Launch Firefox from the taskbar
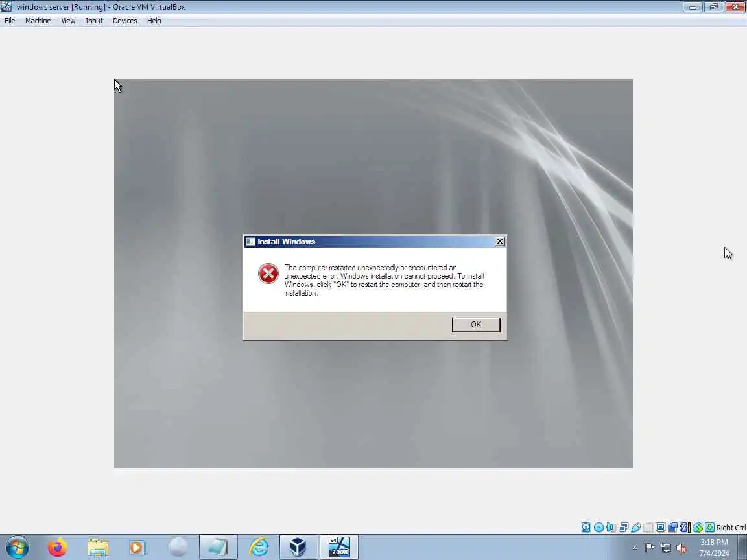The image size is (747, 560). coord(57,547)
